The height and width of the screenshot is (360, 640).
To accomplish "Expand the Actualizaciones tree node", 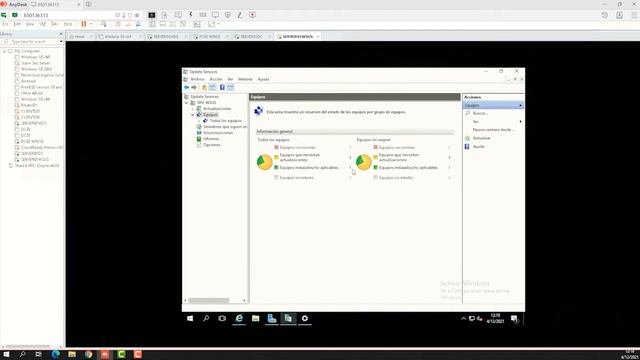I will click(193, 109).
